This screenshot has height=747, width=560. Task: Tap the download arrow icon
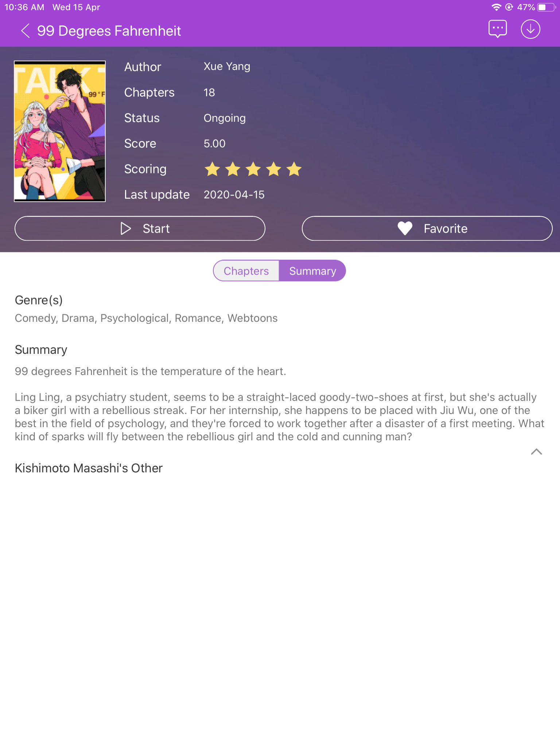point(530,29)
